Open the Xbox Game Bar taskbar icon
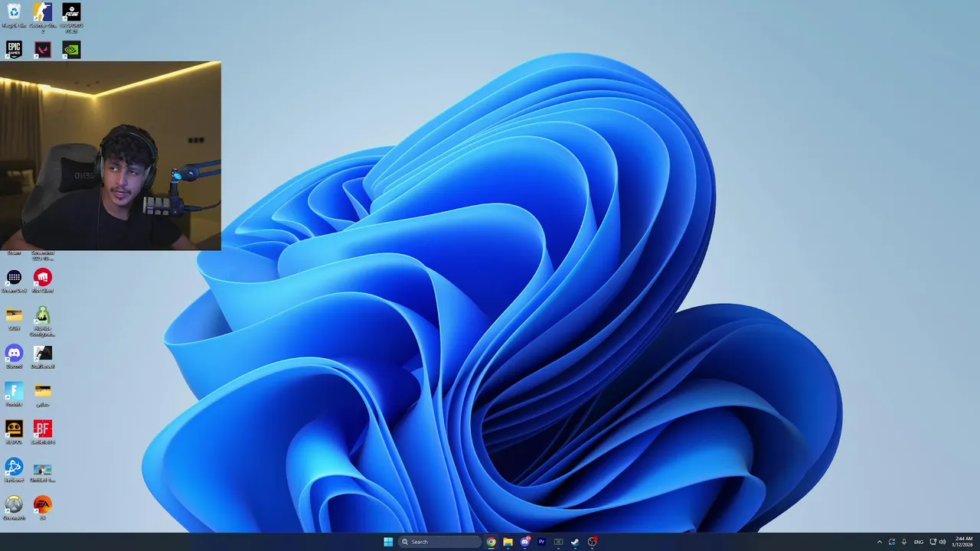The width and height of the screenshot is (980, 551). (x=558, y=542)
